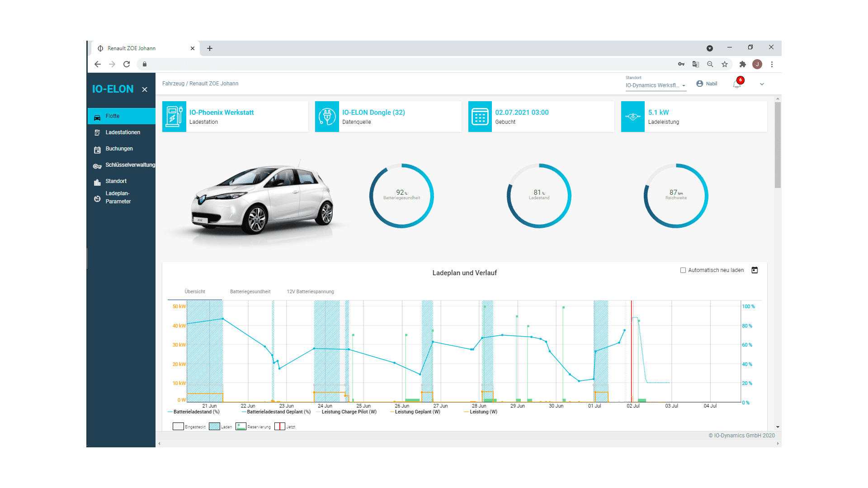The height and width of the screenshot is (488, 868).
Task: Click the Nabil user profile icon
Action: (700, 84)
